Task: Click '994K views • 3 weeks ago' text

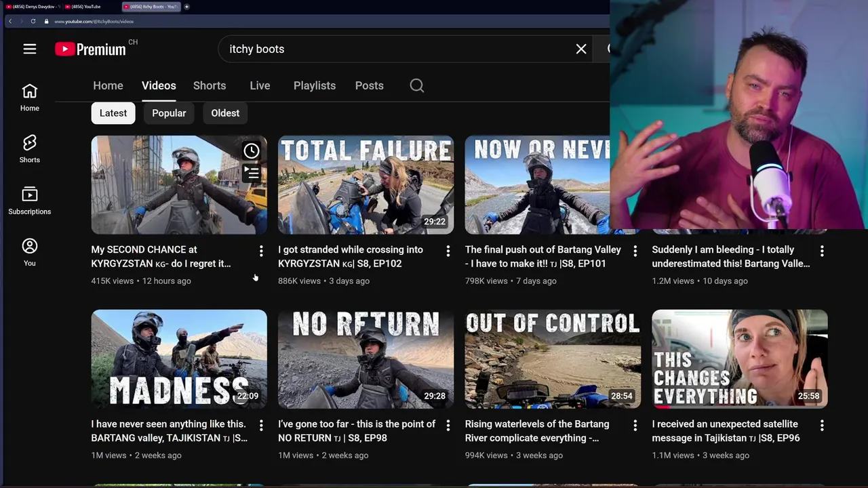Action: click(514, 455)
